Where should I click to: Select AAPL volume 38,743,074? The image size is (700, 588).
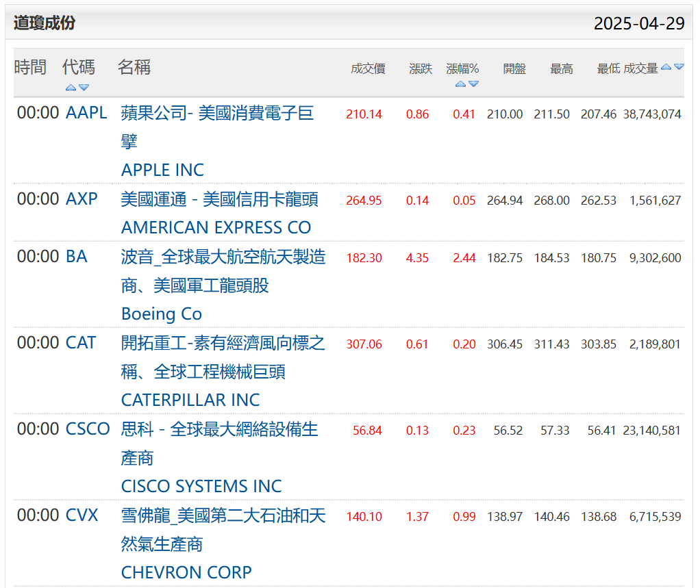point(652,114)
